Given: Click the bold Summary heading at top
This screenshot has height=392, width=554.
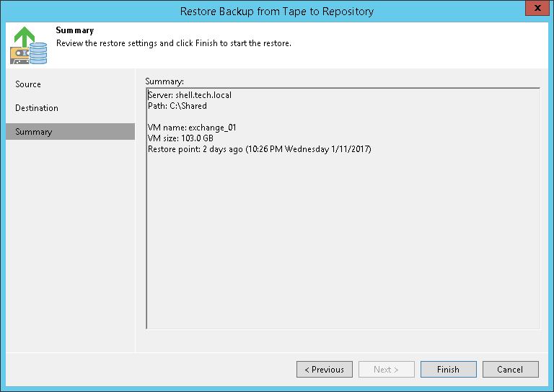Looking at the screenshot, I should (75, 31).
